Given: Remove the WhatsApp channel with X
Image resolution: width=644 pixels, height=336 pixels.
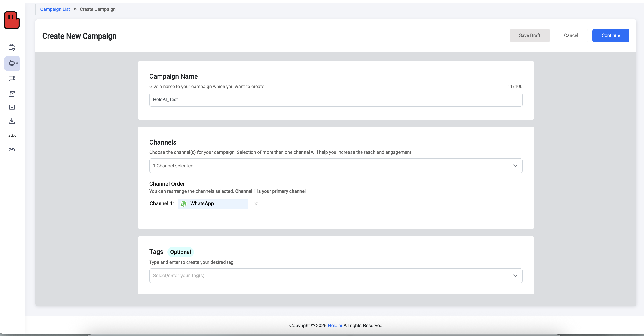Looking at the screenshot, I should (256, 203).
